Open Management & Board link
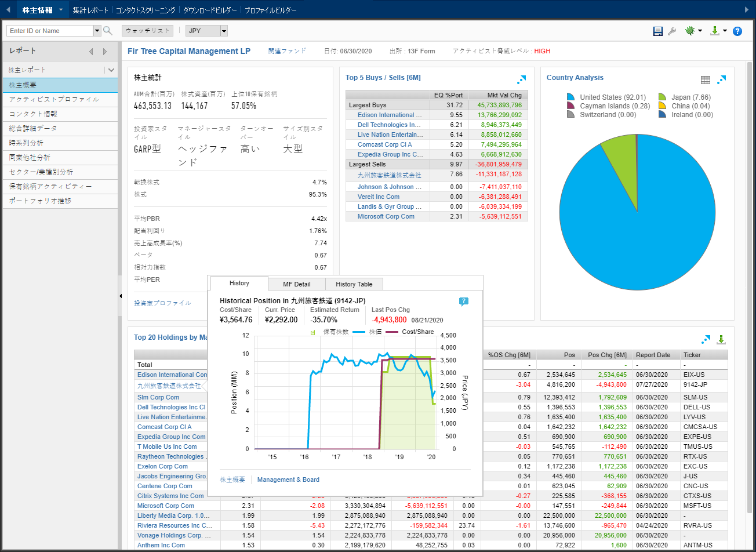 (288, 480)
